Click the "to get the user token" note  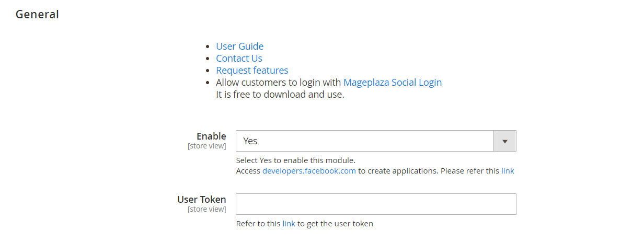[335, 224]
